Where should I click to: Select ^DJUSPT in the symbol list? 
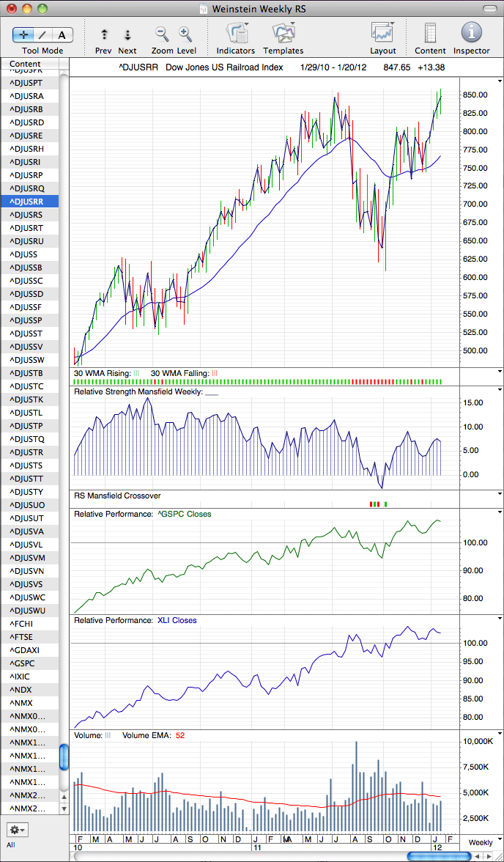pyautogui.click(x=30, y=82)
